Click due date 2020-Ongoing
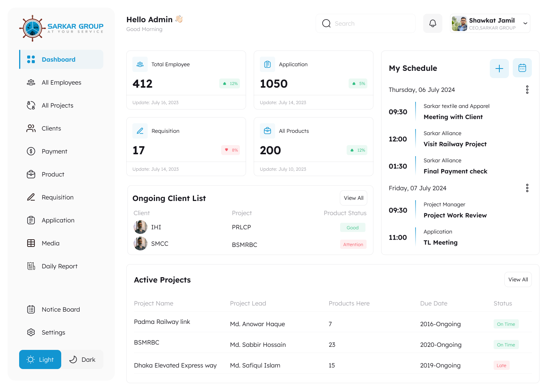Screen dimensions: 551x392 (x=441, y=345)
